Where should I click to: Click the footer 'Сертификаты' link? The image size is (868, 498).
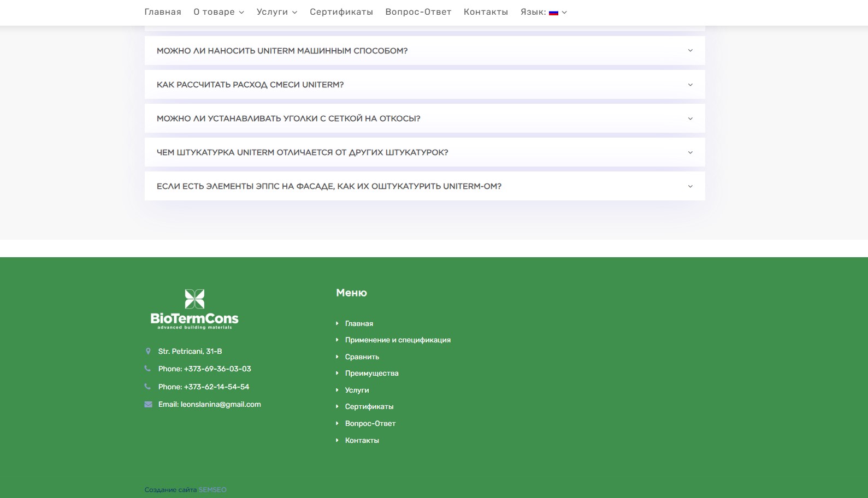[x=369, y=406]
